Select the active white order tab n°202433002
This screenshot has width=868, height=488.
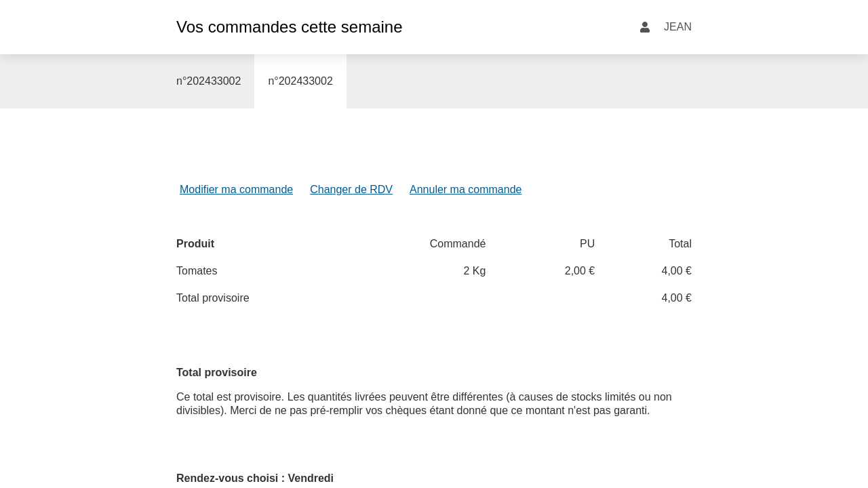300,81
